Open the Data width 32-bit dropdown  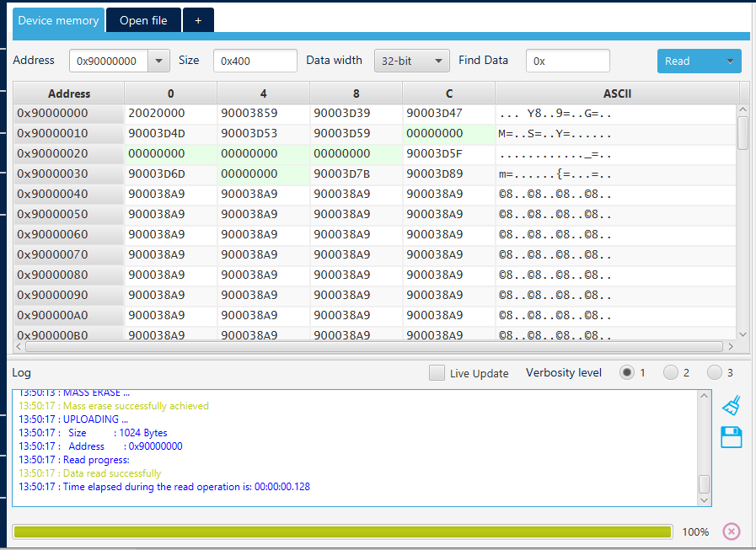pyautogui.click(x=411, y=61)
